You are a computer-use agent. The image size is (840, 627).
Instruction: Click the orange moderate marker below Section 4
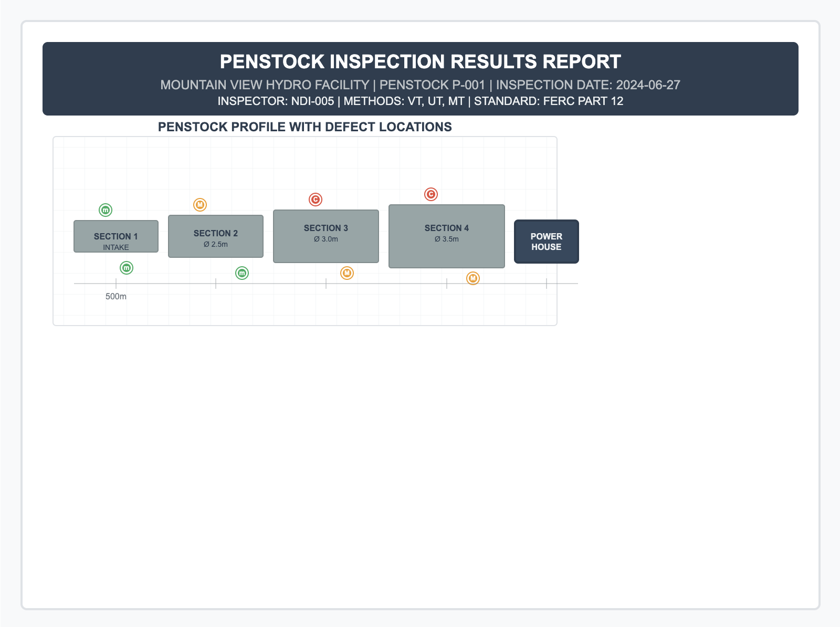(473, 278)
